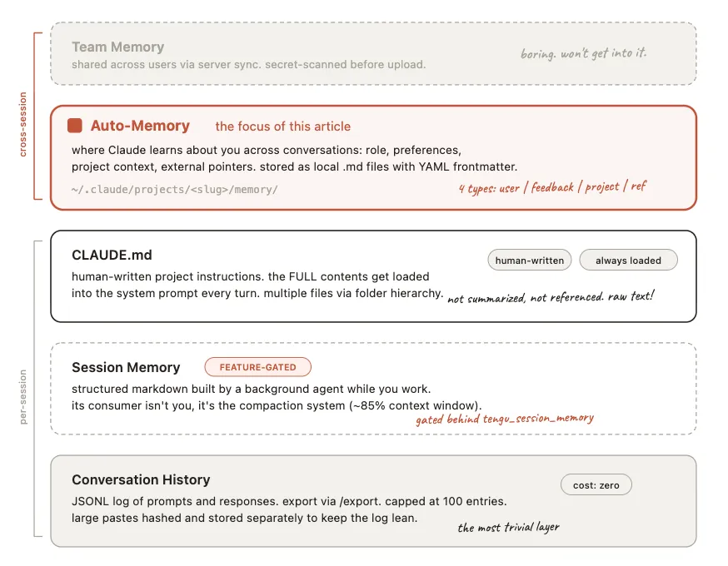
Task: Click the CLAUDE.md title
Action: [x=112, y=255]
